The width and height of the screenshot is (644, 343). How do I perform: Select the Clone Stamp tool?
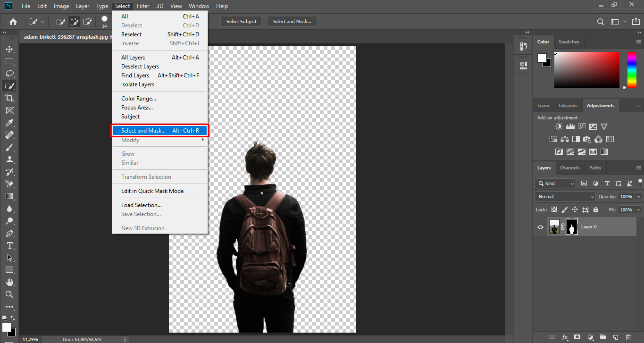[x=9, y=159]
